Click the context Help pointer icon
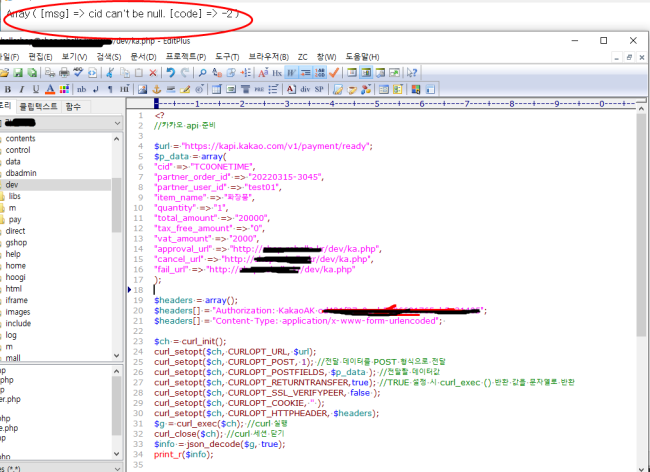 coord(411,73)
